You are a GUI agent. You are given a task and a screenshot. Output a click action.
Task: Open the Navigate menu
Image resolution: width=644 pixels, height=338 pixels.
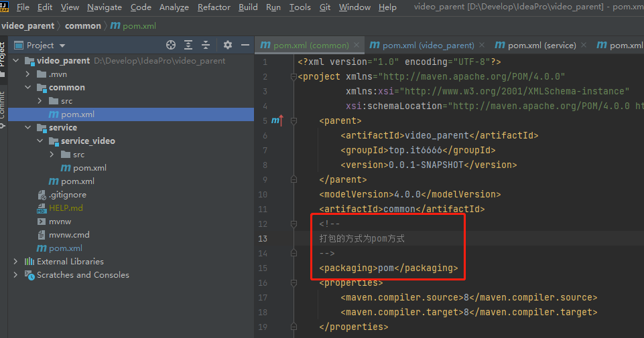105,7
